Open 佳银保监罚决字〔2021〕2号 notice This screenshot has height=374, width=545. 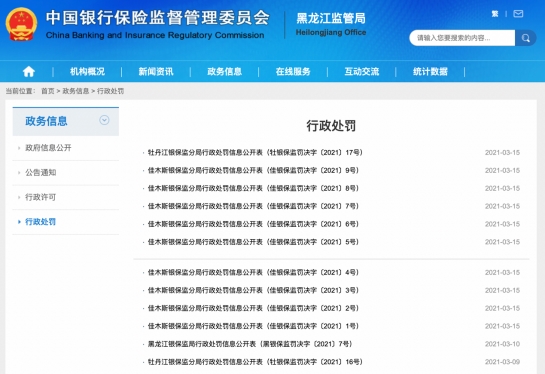(x=253, y=308)
